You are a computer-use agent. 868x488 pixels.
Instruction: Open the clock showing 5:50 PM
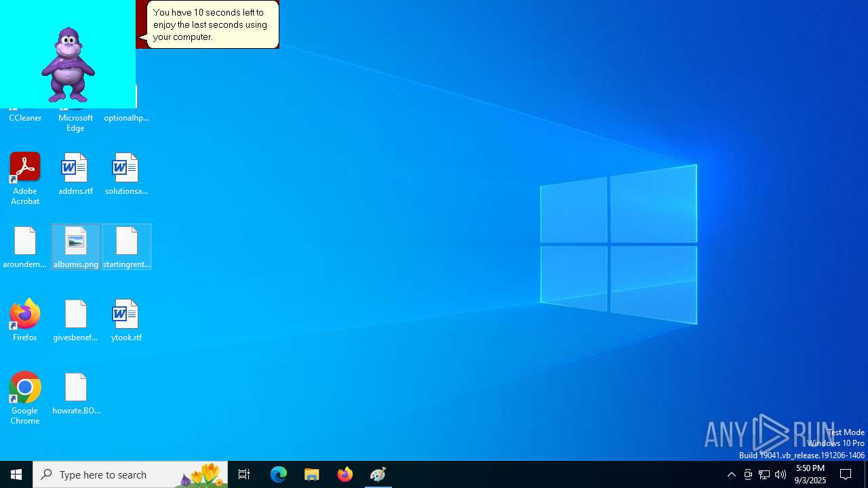(x=810, y=474)
